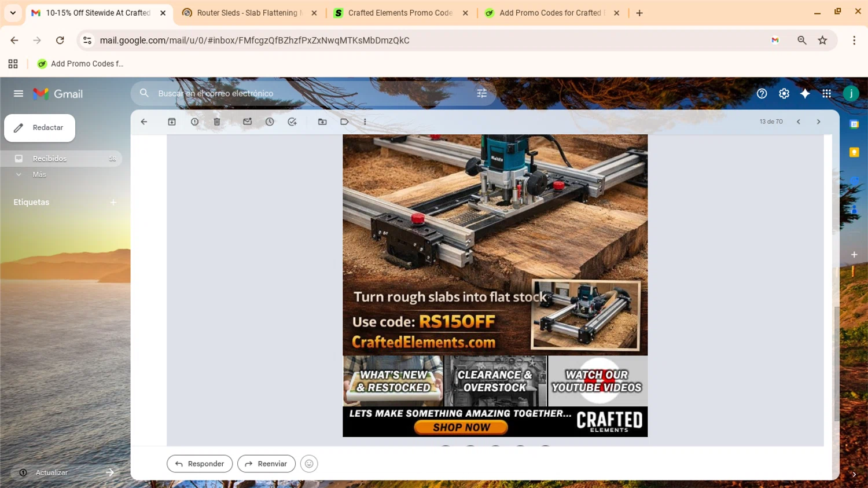Switch to Add Promo Codes for Crafted tab
The width and height of the screenshot is (868, 488).
(551, 13)
